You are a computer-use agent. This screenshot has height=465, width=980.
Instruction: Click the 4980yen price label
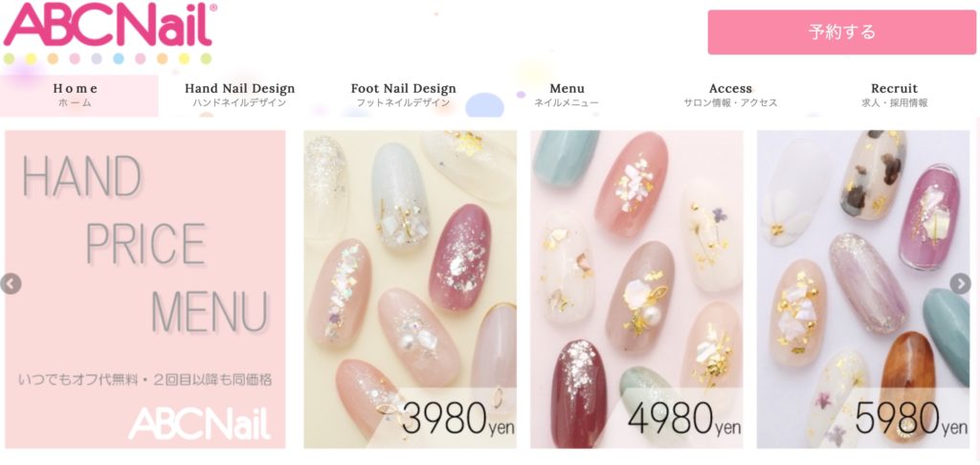(x=684, y=419)
